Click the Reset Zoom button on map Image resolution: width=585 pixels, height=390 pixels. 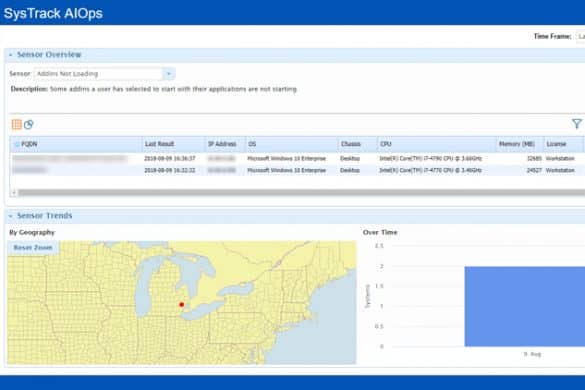coord(33,248)
